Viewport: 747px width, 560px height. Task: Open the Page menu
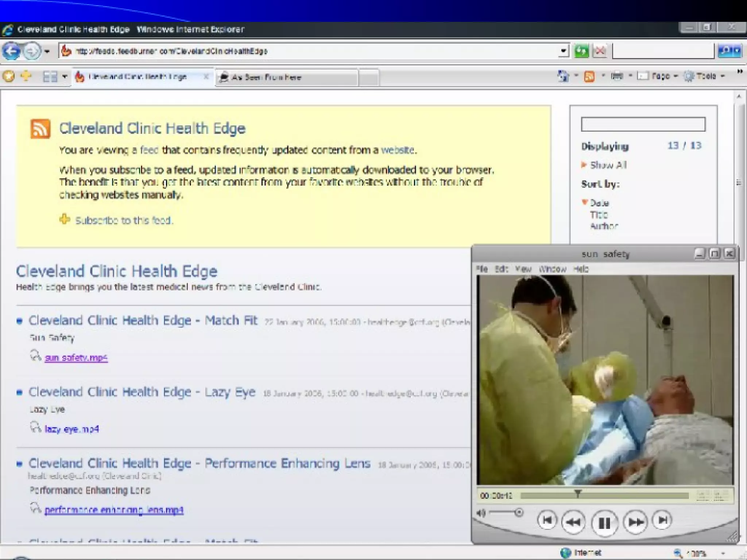[657, 76]
